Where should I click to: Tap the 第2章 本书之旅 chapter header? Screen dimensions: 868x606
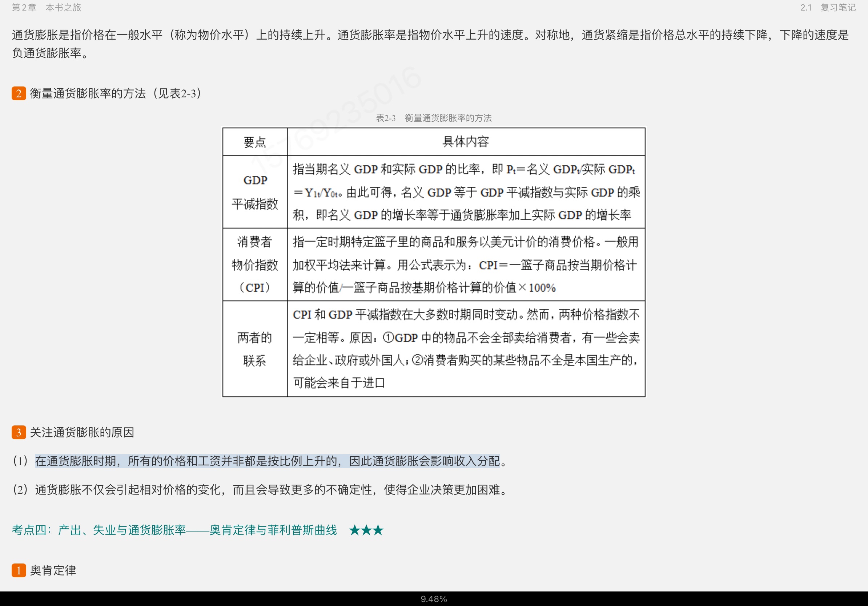(46, 8)
